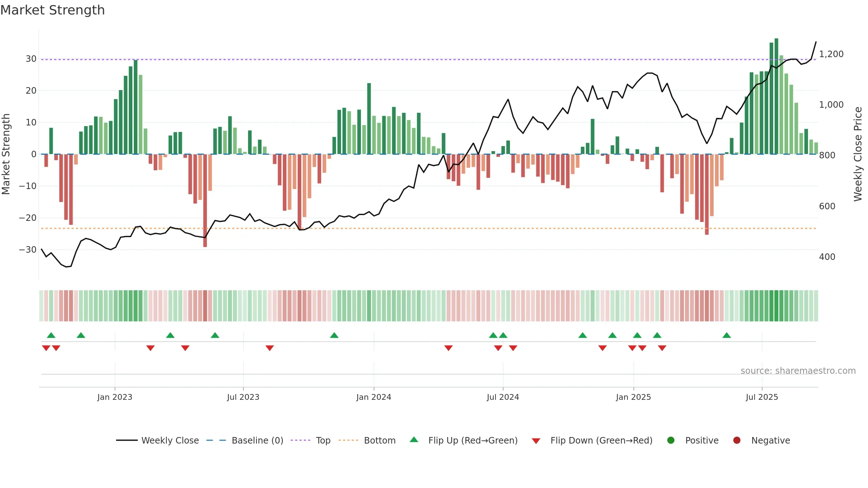Click the Top legend label

[x=323, y=440]
